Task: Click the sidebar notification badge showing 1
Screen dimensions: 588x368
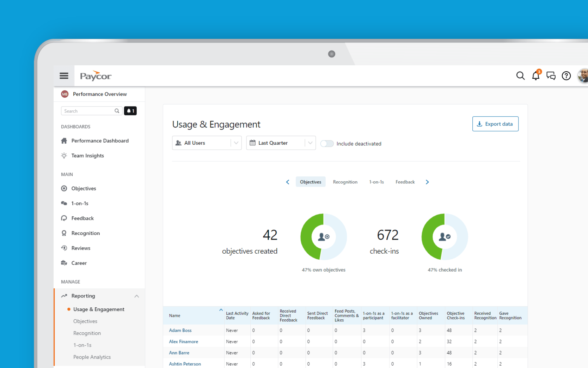Action: (x=130, y=111)
